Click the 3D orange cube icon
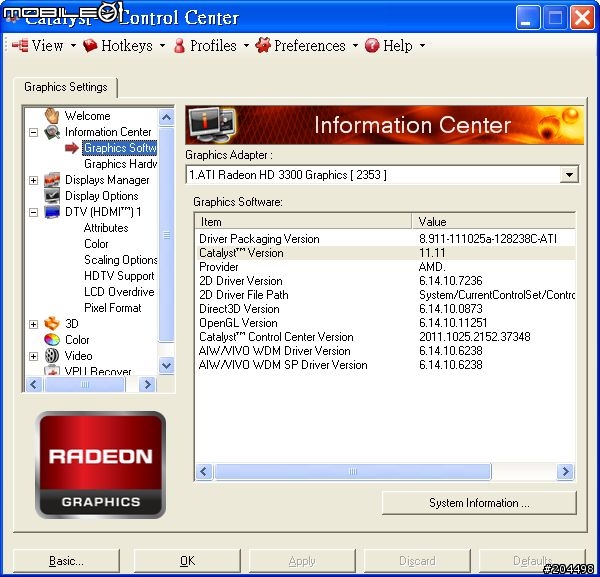This screenshot has width=600, height=577. pyautogui.click(x=52, y=324)
